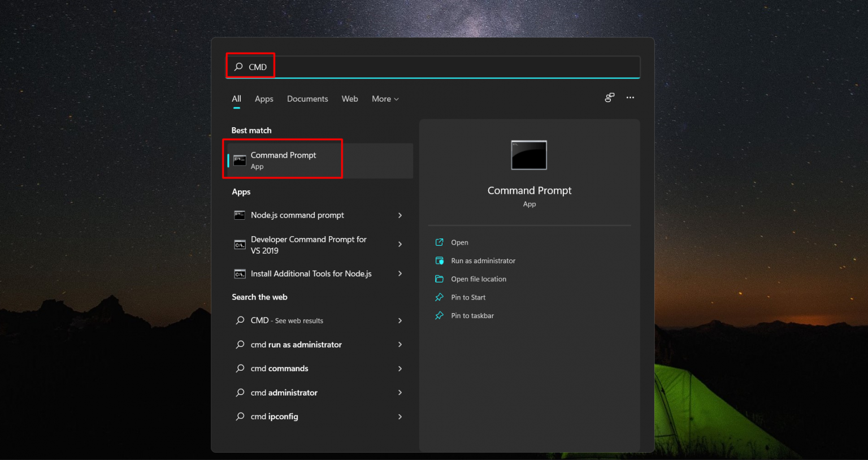The width and height of the screenshot is (868, 460).
Task: Click Command Prompt title in preview pane
Action: pyautogui.click(x=530, y=190)
